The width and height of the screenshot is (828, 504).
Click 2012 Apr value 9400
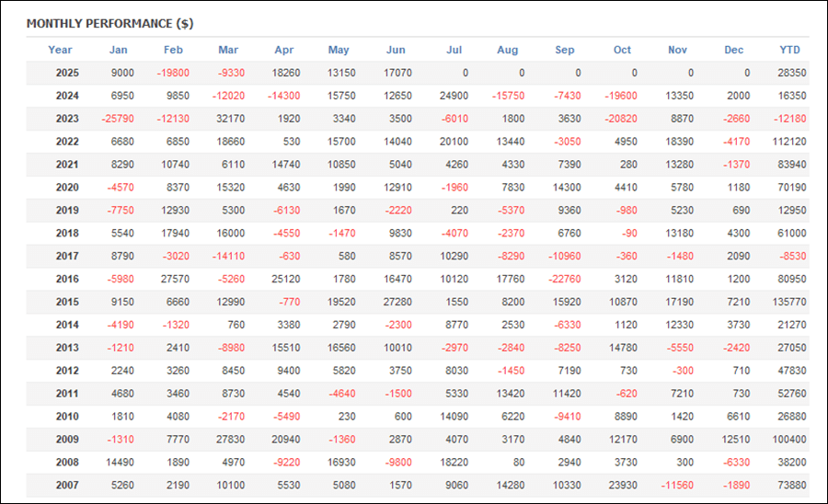(x=288, y=371)
